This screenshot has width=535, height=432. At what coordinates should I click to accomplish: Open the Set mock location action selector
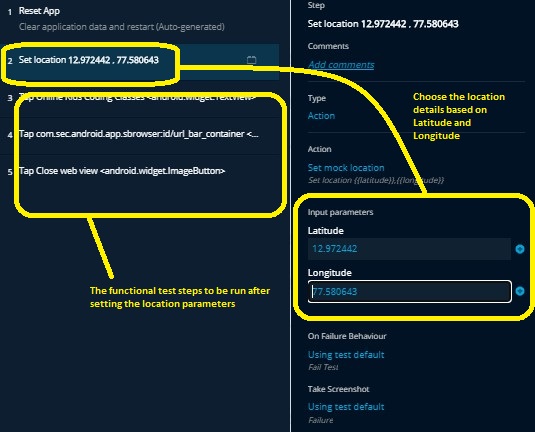coord(346,168)
